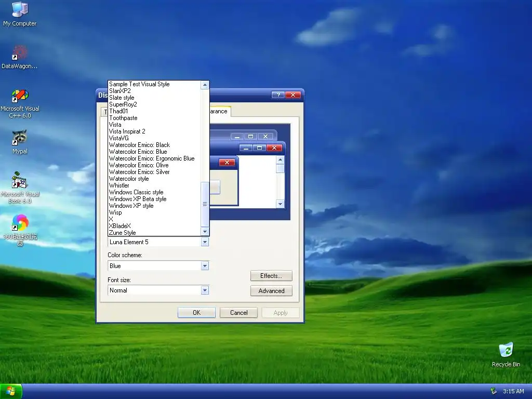Click style list scrollbar down arrow
The image size is (532, 399).
click(205, 232)
